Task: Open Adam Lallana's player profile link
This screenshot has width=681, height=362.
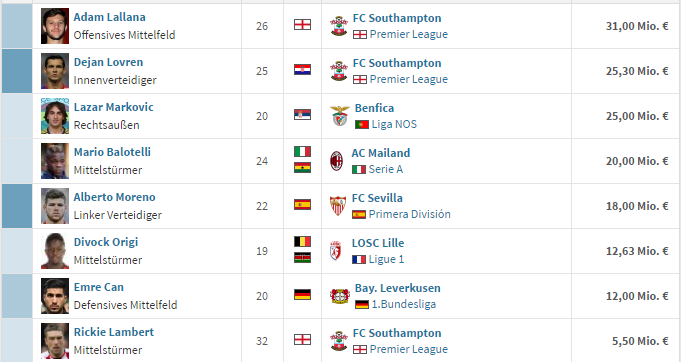Action: click(x=109, y=17)
